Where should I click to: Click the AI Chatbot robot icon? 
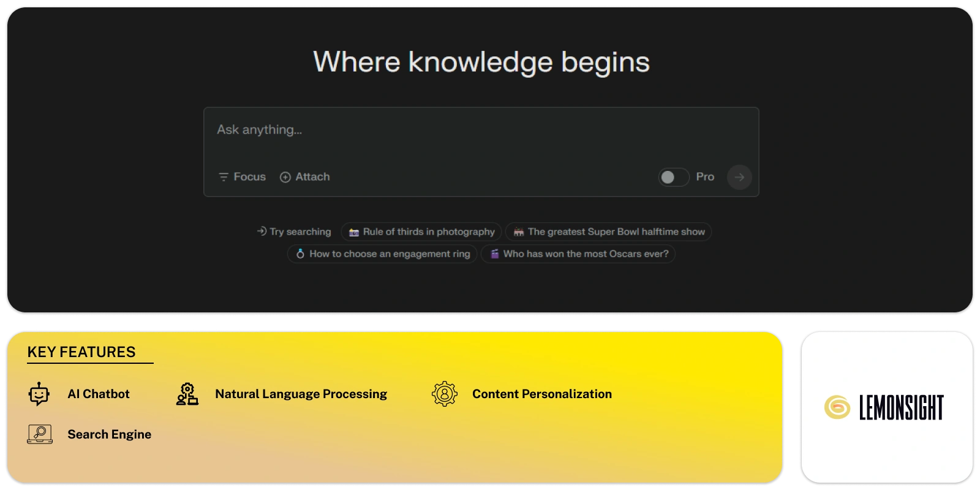coord(39,394)
